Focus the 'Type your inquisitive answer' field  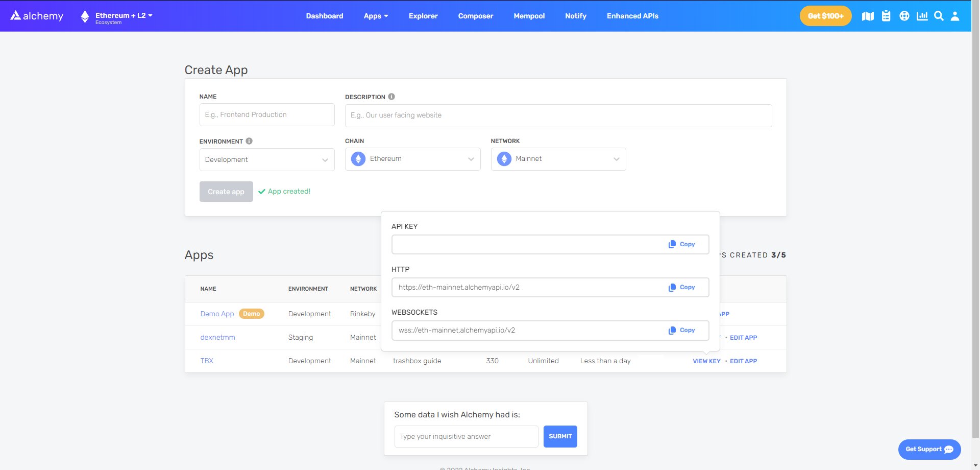coord(467,436)
